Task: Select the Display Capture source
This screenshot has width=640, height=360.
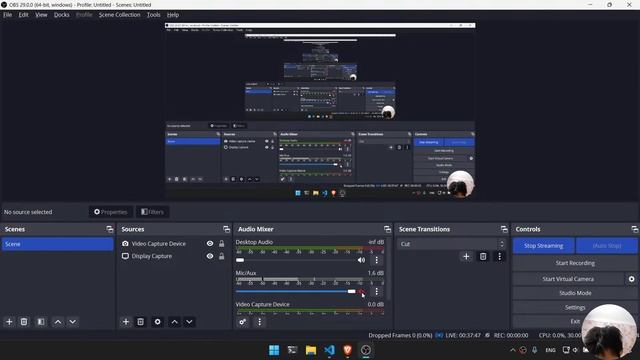Action: 151,256
